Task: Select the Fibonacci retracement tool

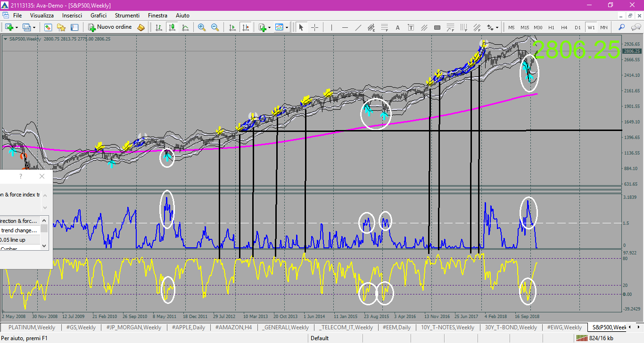Action: pyautogui.click(x=384, y=27)
